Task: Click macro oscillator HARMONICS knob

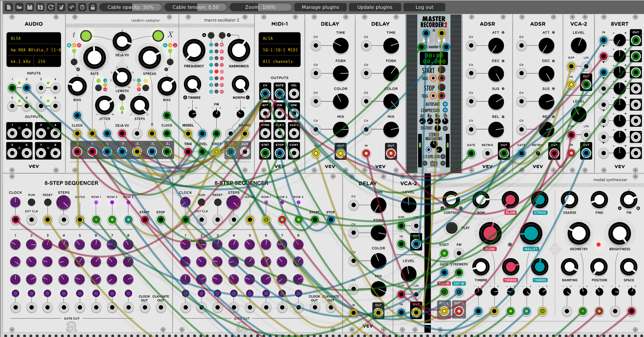Action: [x=238, y=50]
